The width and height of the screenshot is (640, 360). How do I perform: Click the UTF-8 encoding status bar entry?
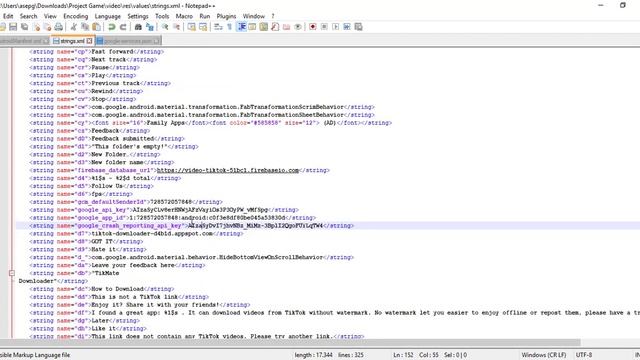[584, 355]
